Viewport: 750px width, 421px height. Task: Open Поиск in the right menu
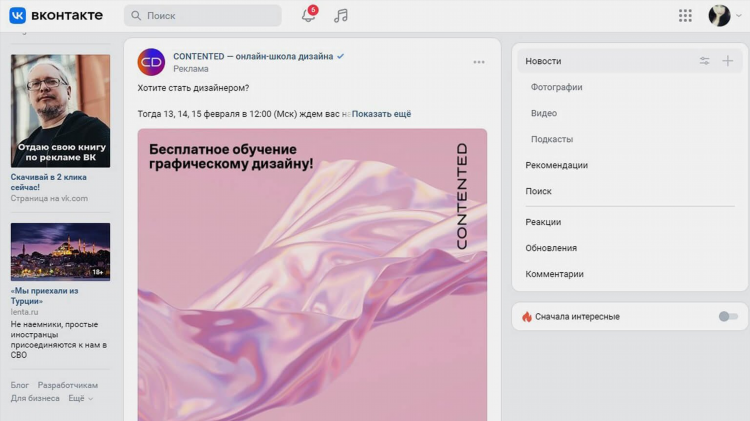click(538, 191)
